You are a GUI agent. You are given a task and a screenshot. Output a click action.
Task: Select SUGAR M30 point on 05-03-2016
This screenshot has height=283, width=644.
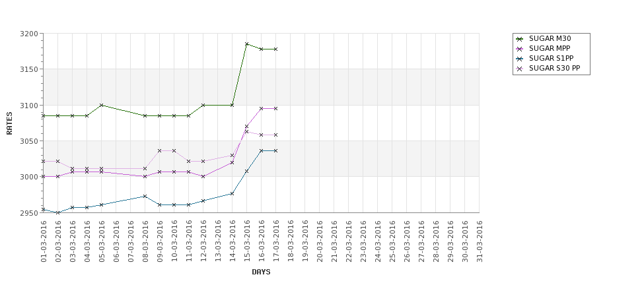click(102, 105)
